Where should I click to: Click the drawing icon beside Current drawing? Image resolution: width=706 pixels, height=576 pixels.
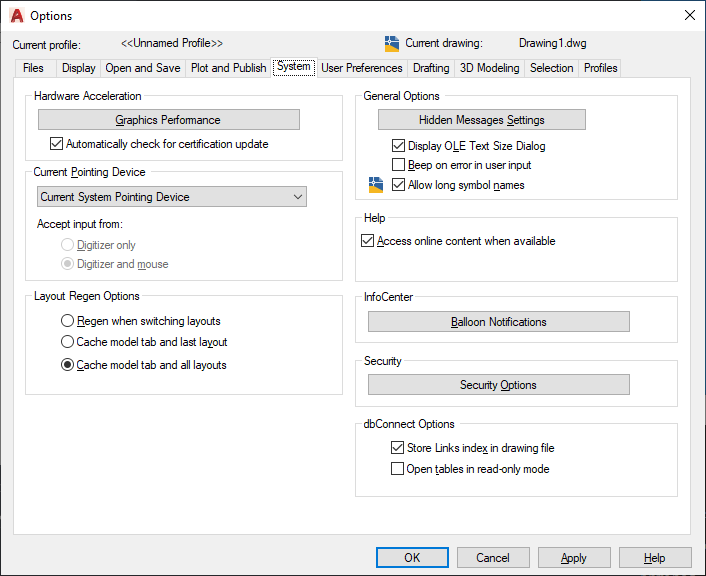pos(392,44)
